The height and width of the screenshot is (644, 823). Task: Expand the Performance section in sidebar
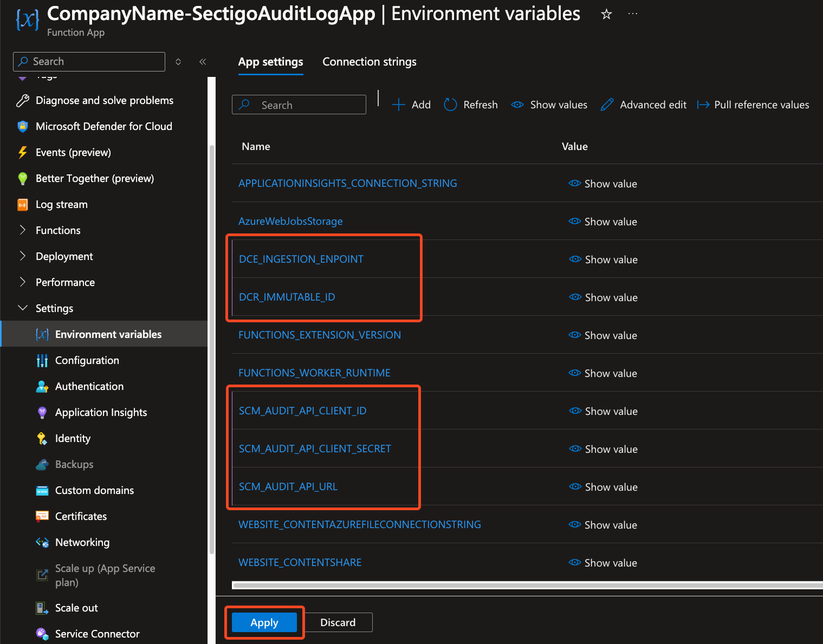pos(23,282)
